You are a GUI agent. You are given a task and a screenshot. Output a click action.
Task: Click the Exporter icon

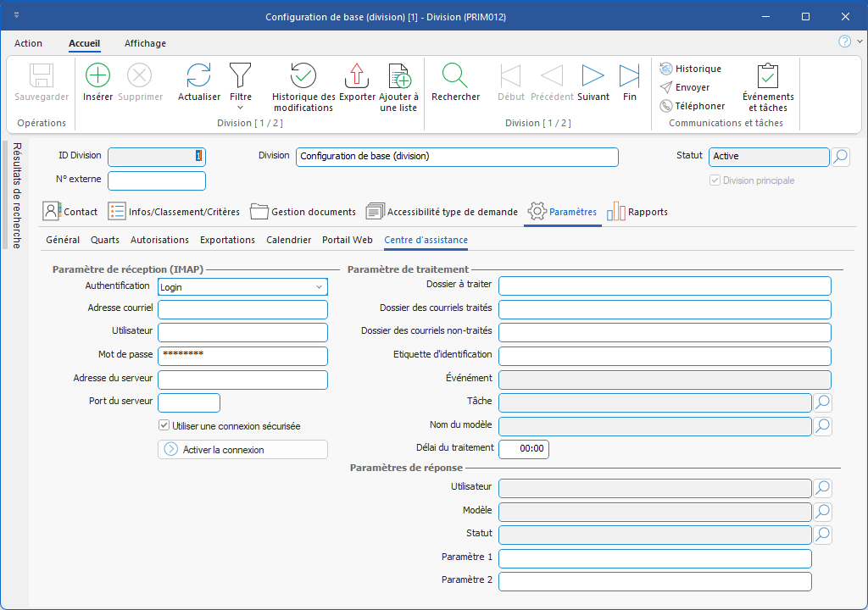(357, 76)
